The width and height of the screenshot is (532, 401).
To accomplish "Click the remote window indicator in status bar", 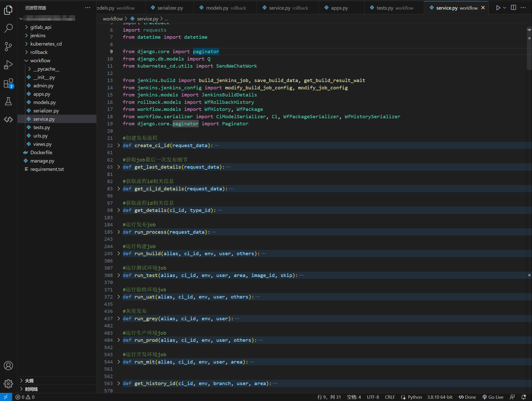I will (6, 397).
